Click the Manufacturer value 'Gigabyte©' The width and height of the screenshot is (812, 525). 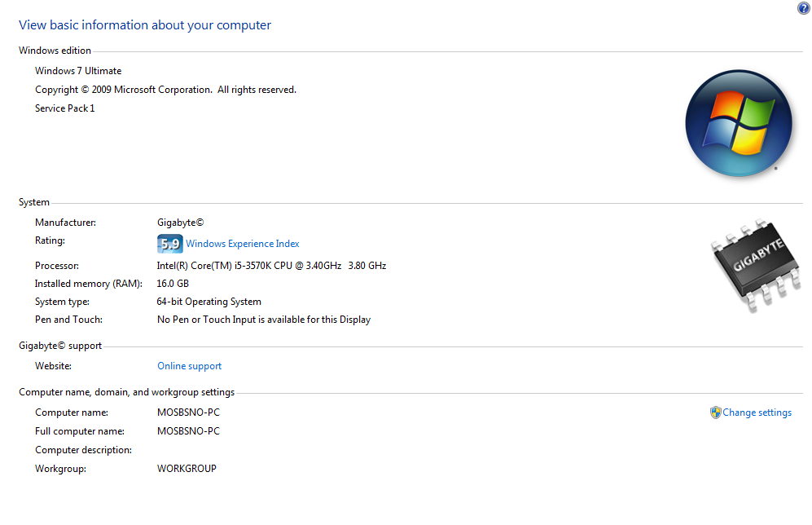pos(181,223)
